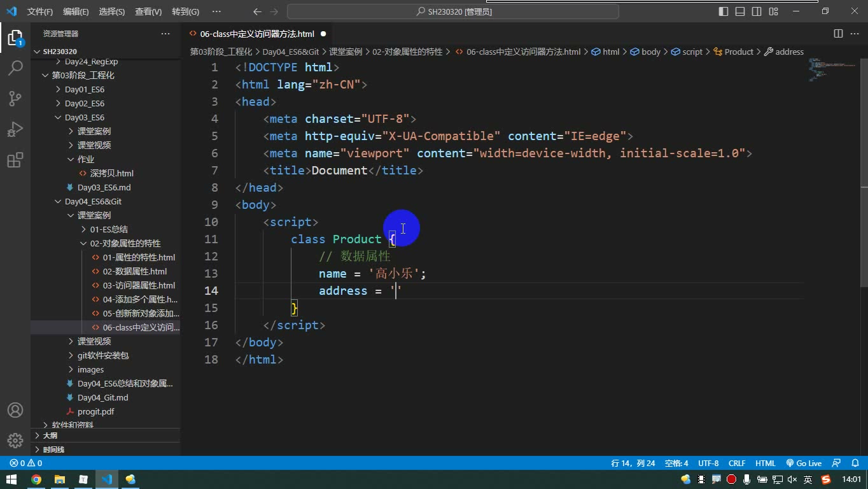Open the Run and Debug icon

(15, 129)
